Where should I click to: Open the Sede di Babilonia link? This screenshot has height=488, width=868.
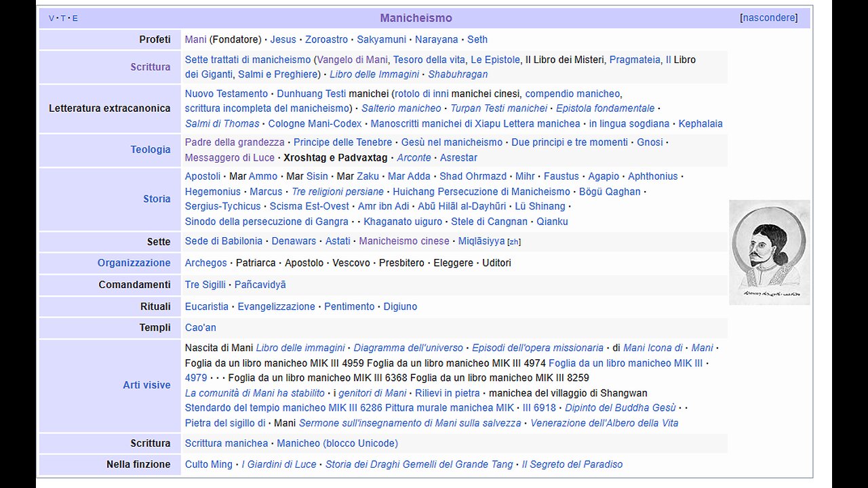click(x=224, y=241)
